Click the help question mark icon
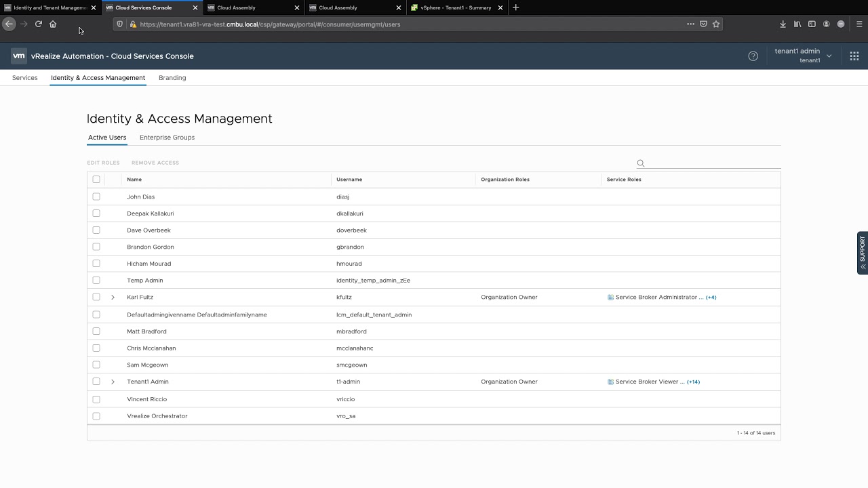 pyautogui.click(x=753, y=56)
